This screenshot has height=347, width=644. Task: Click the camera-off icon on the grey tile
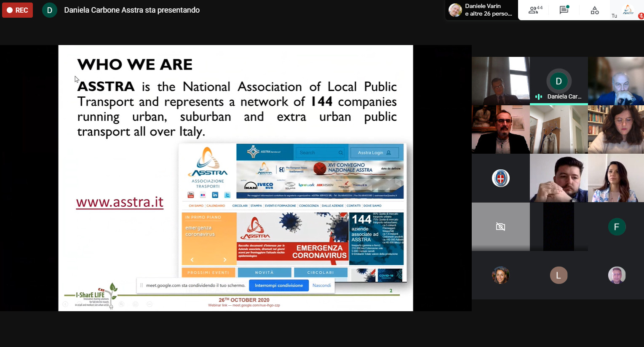500,227
